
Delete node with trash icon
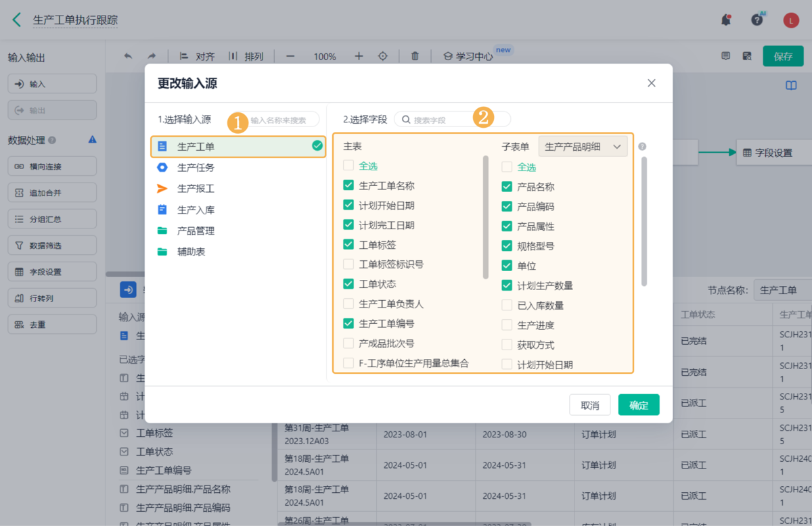coord(415,56)
